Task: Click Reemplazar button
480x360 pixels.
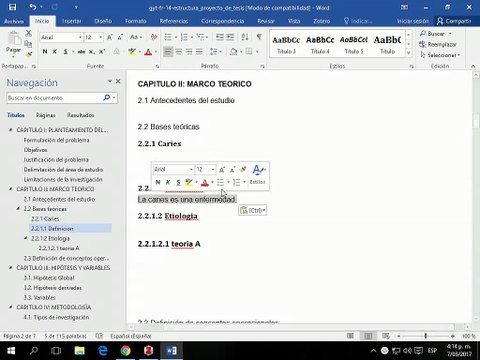Action: click(x=438, y=44)
